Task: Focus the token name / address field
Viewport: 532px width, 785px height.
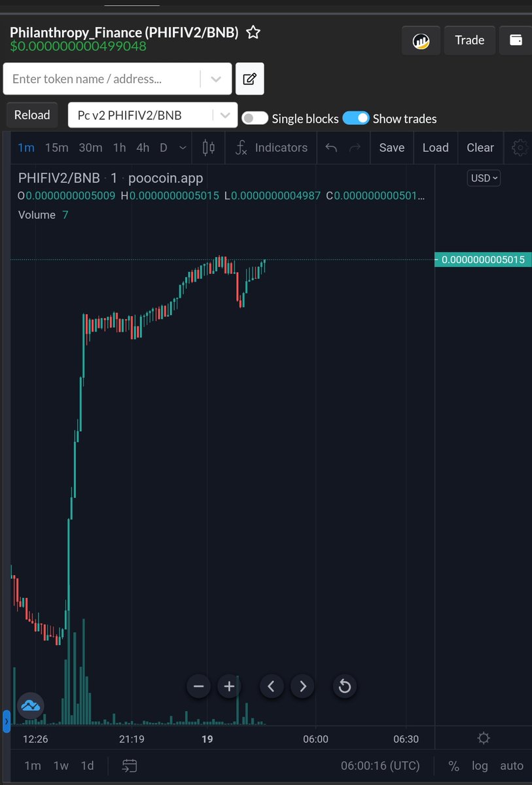Action: [x=102, y=78]
